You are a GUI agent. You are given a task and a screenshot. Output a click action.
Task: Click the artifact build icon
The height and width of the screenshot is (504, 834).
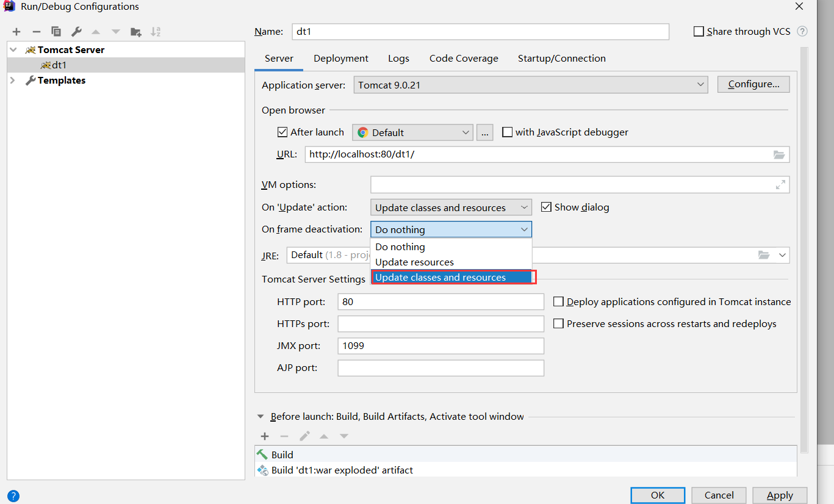[262, 470]
